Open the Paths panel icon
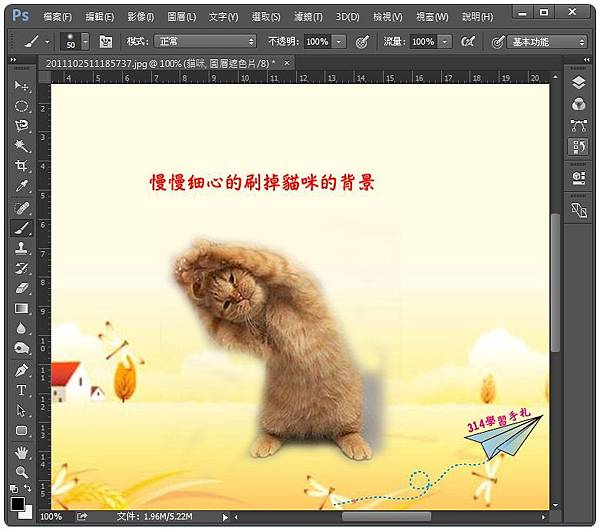This screenshot has width=600, height=531. click(579, 125)
